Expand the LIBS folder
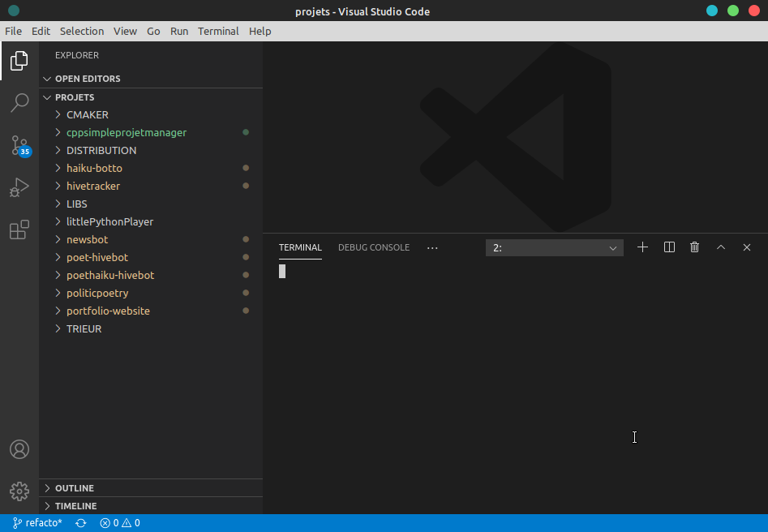The width and height of the screenshot is (768, 532). point(151,204)
